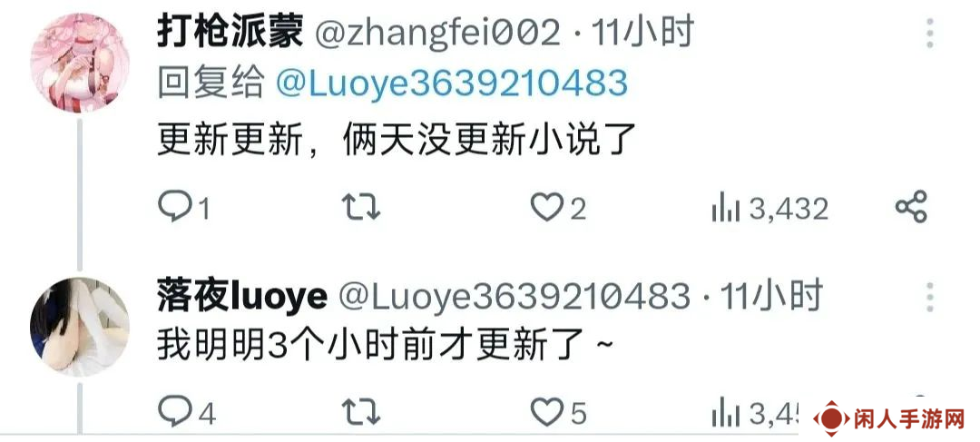The height and width of the screenshot is (442, 980).
Task: Open more options for 打枪派蒙's tweet
Action: tap(929, 33)
